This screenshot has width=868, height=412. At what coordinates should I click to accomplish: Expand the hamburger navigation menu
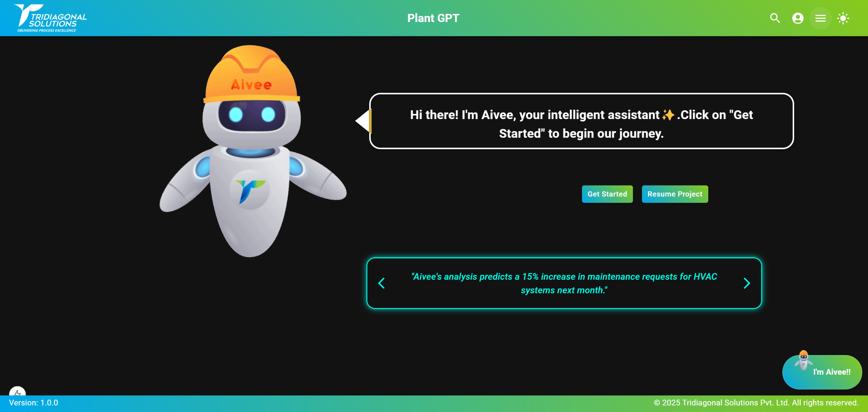click(820, 18)
